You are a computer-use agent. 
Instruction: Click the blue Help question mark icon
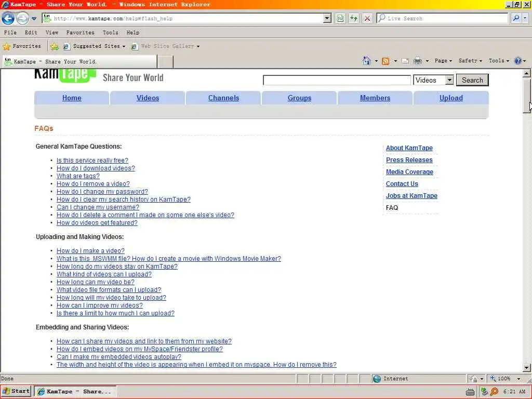coord(518,61)
